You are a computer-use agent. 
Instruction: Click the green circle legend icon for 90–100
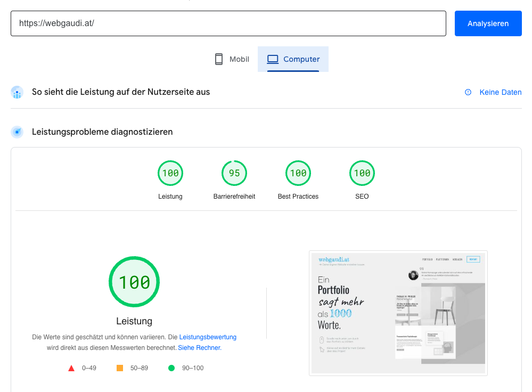click(x=171, y=367)
